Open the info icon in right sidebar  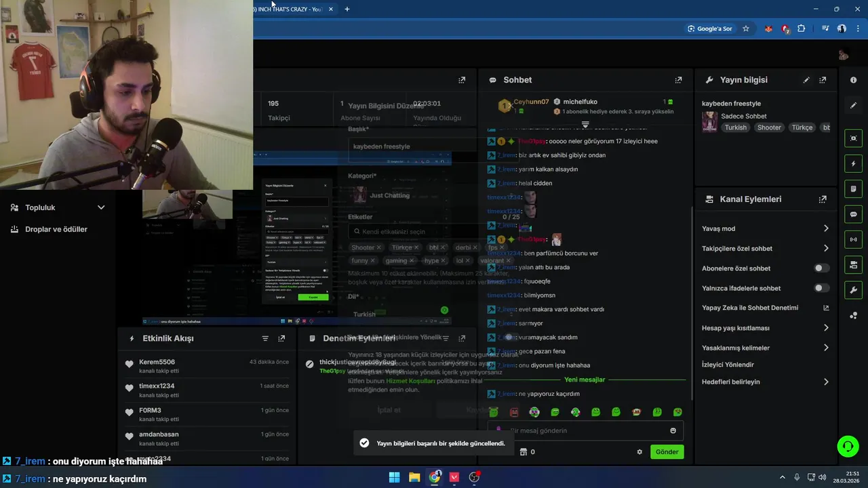(853, 80)
